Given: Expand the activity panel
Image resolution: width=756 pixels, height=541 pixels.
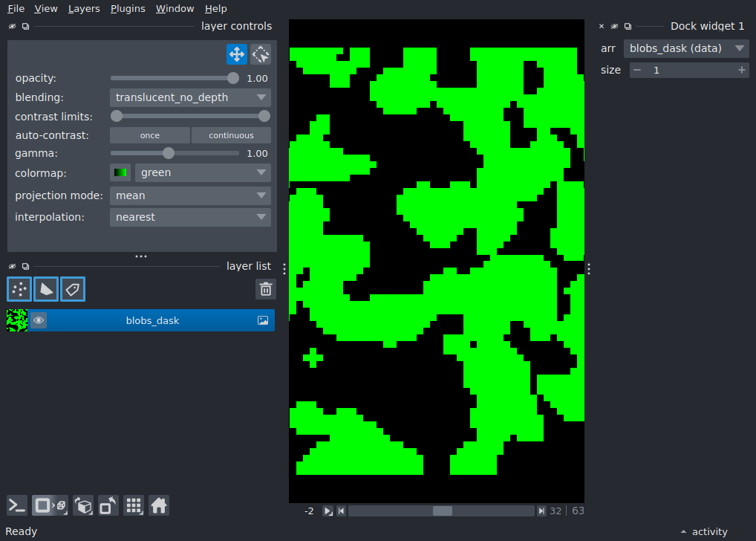Looking at the screenshot, I should (x=704, y=531).
